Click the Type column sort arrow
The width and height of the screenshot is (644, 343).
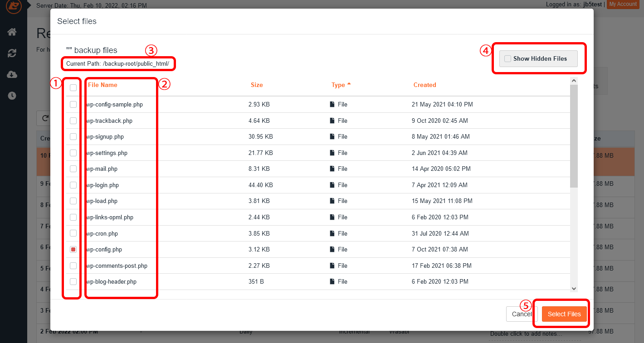349,85
